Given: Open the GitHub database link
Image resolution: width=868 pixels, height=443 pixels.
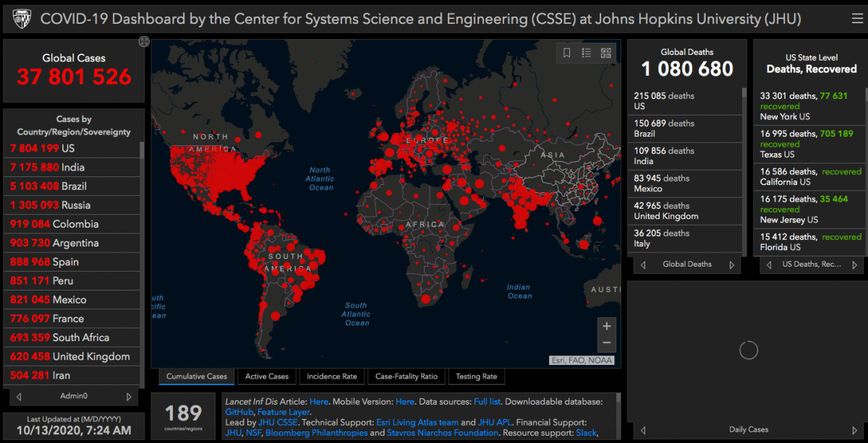Looking at the screenshot, I should [239, 412].
